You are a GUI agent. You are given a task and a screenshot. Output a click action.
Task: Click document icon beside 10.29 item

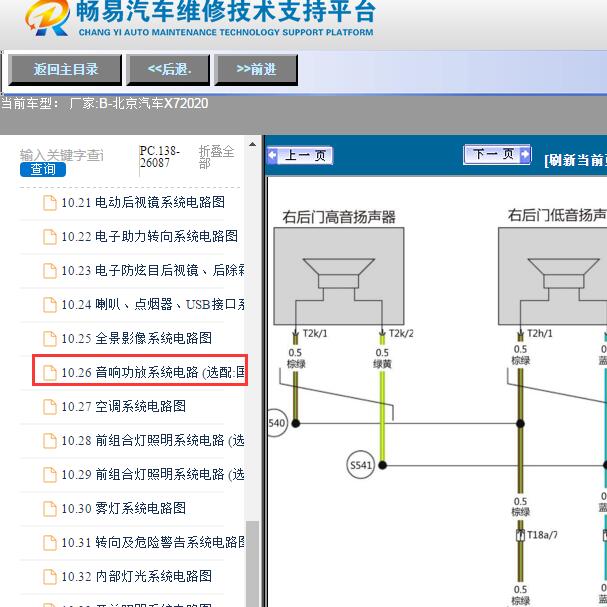click(50, 475)
